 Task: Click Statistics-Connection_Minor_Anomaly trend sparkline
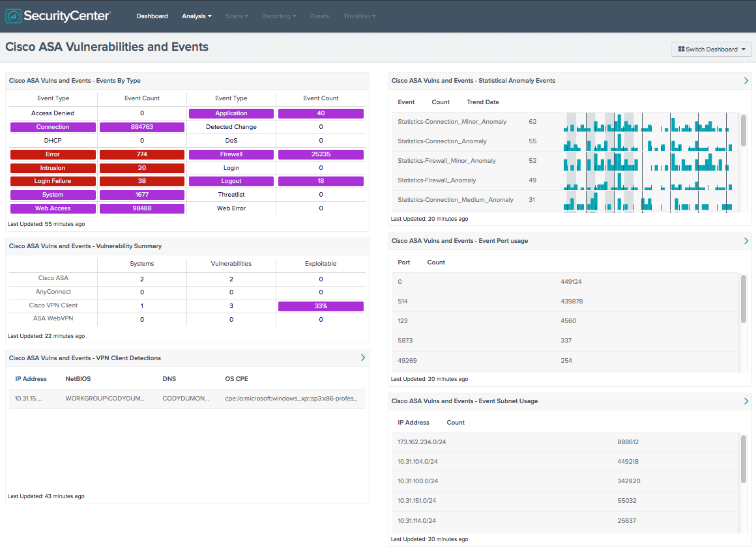click(648, 122)
